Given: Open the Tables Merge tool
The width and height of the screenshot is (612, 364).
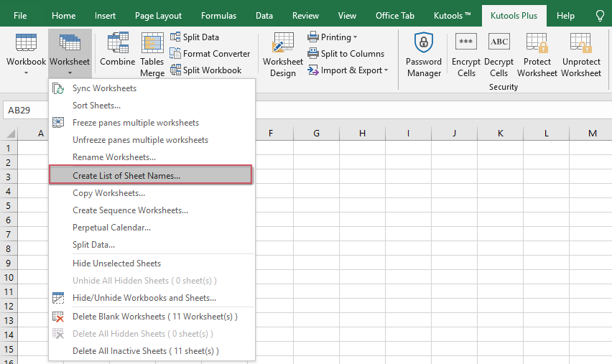Looking at the screenshot, I should pos(152,56).
